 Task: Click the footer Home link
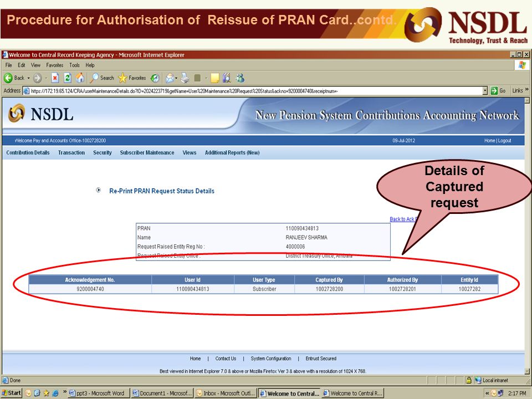click(195, 359)
